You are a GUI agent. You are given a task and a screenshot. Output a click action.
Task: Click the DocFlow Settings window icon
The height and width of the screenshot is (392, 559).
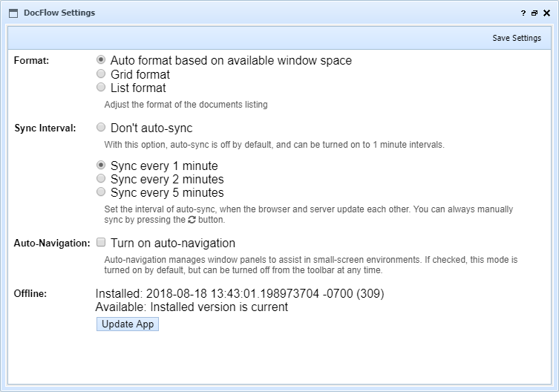(x=13, y=13)
